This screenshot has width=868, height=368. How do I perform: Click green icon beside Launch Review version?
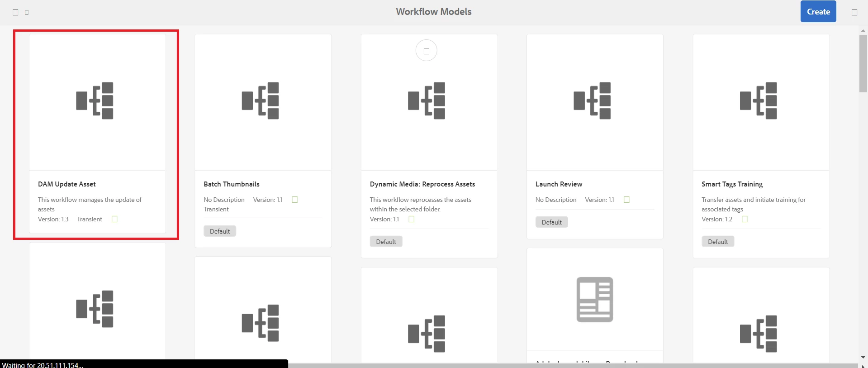click(627, 200)
